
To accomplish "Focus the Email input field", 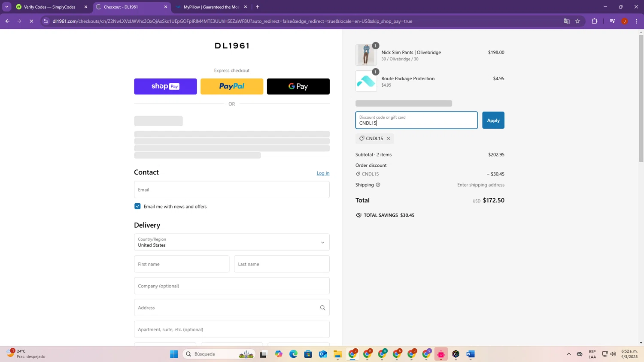I will [x=232, y=190].
